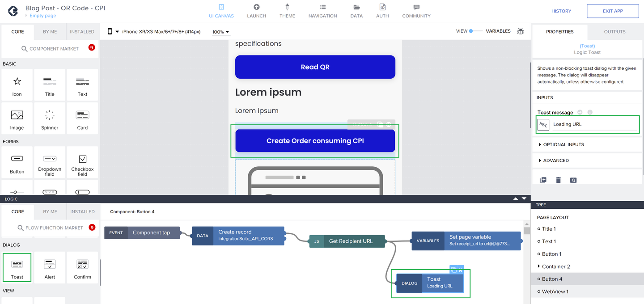The image size is (644, 304).
Task: Click the down arrow on logic panel bar
Action: 524,198
